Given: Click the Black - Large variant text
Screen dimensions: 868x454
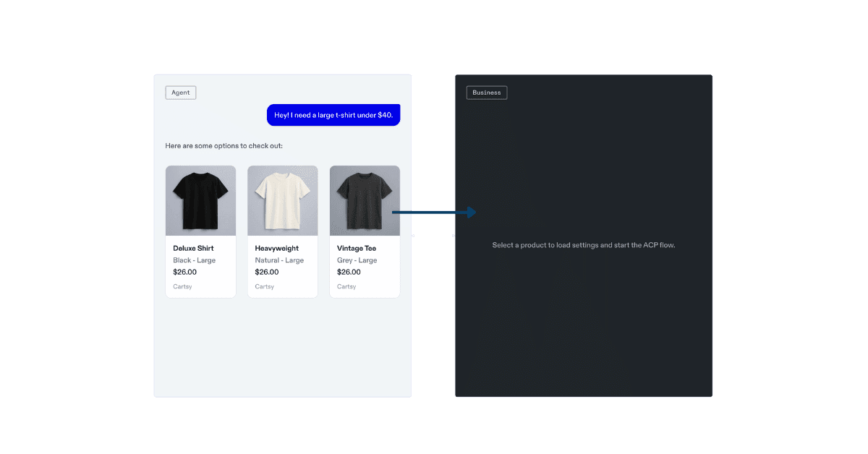Looking at the screenshot, I should (194, 260).
